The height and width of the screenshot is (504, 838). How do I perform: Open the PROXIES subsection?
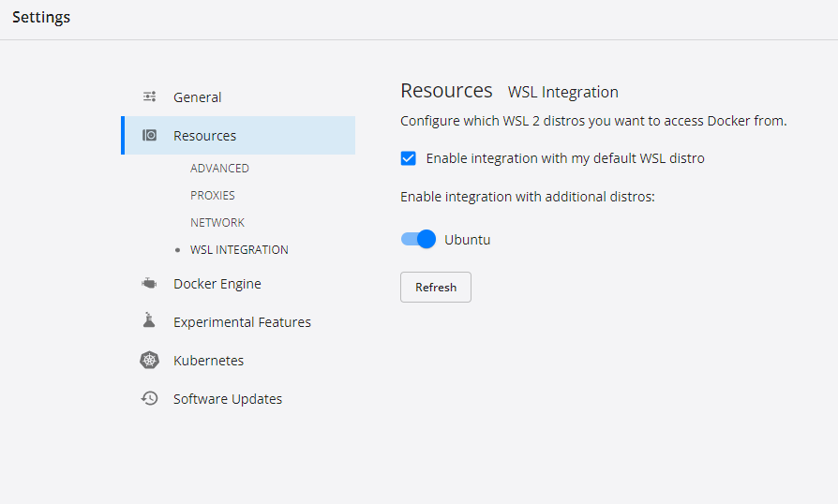click(213, 196)
